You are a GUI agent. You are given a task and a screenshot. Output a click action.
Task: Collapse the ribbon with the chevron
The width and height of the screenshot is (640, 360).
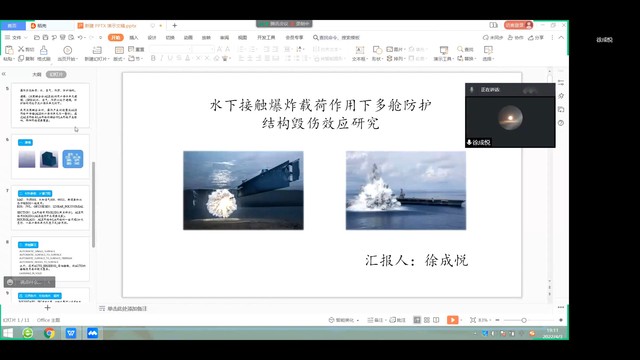(561, 38)
